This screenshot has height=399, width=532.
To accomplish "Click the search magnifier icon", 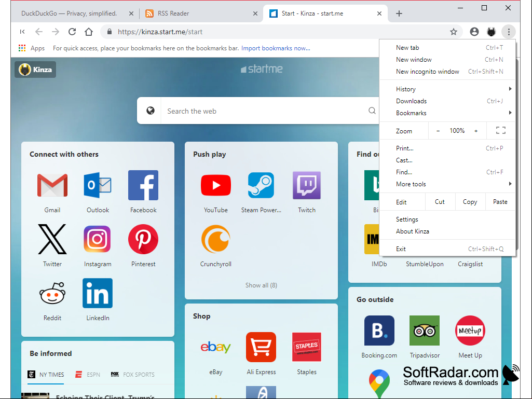I will point(372,111).
